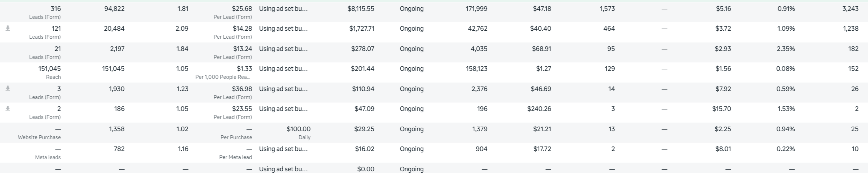
Task: Click the Ongoing status in the $0.00 row
Action: [412, 169]
